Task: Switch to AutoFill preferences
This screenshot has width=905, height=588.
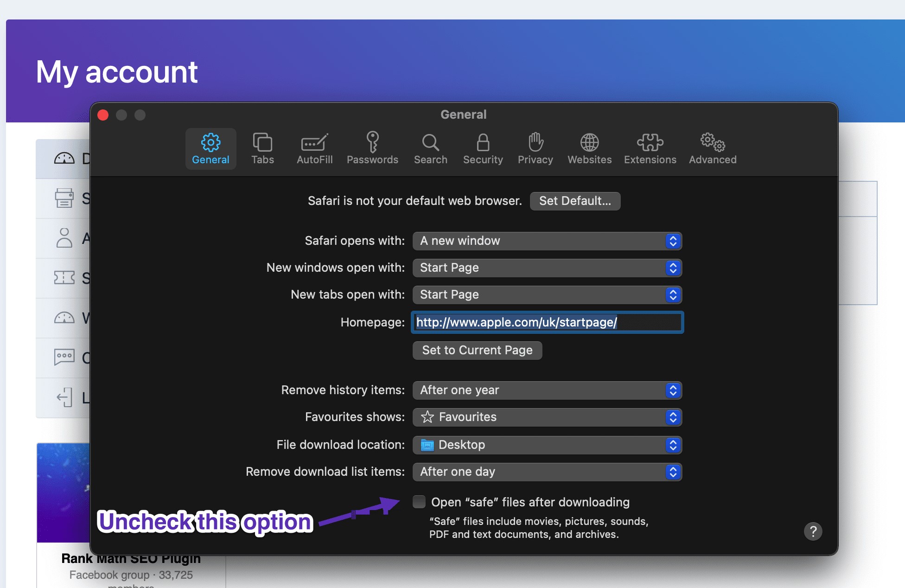Action: [314, 149]
